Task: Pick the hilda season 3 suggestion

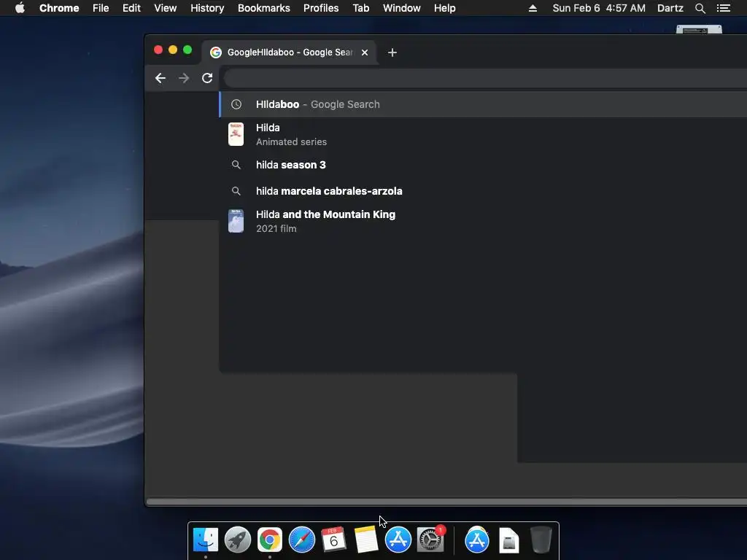Action: coord(483,165)
